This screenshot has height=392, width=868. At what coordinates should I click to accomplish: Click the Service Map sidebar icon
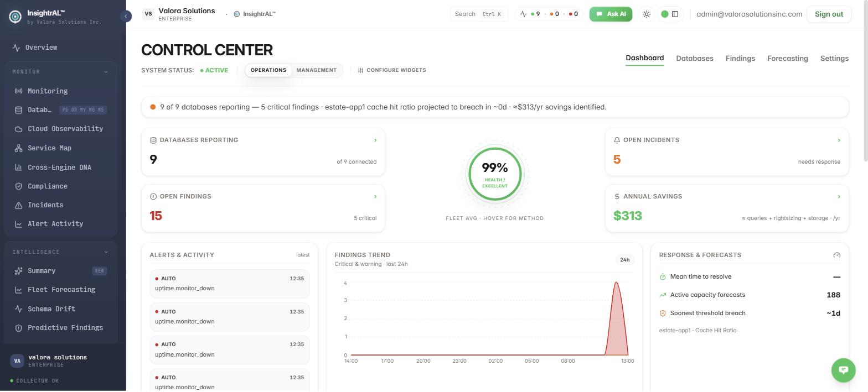point(18,148)
